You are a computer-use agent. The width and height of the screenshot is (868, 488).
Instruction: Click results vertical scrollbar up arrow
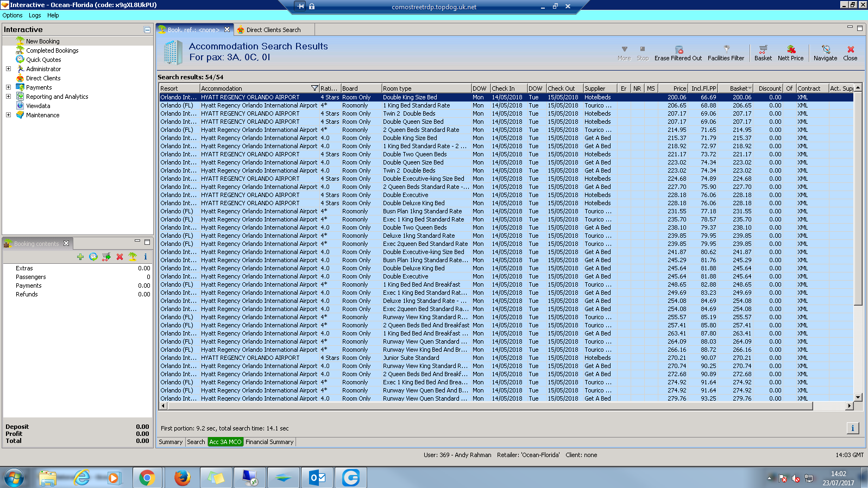pos(858,88)
